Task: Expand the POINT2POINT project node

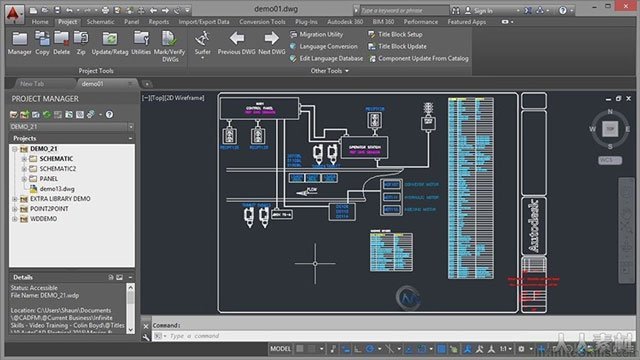Action: 15,209
